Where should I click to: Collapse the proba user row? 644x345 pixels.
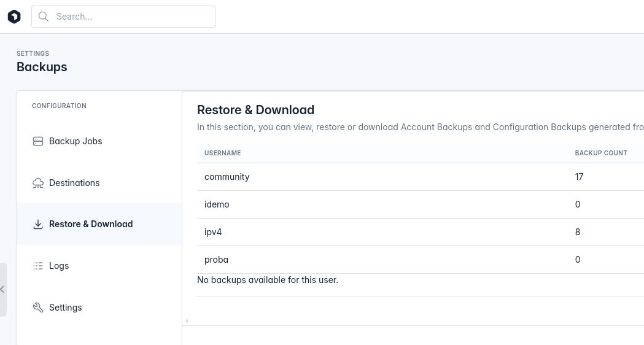(421, 260)
